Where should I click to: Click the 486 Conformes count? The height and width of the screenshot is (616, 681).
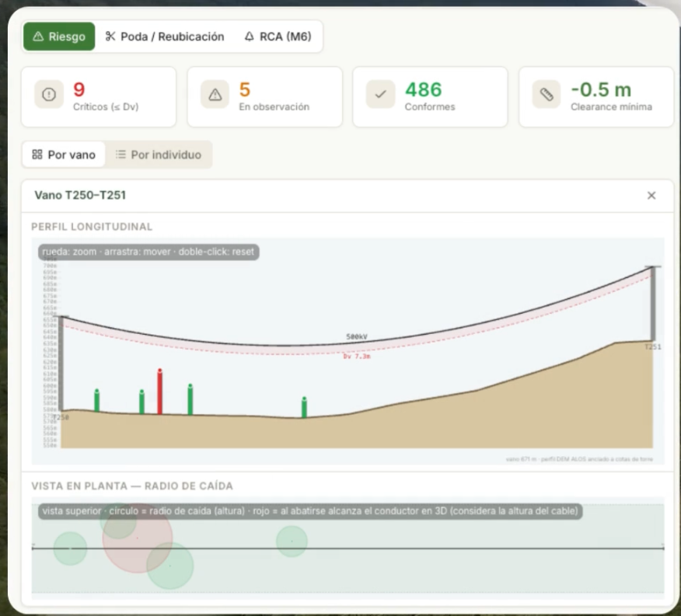424,90
